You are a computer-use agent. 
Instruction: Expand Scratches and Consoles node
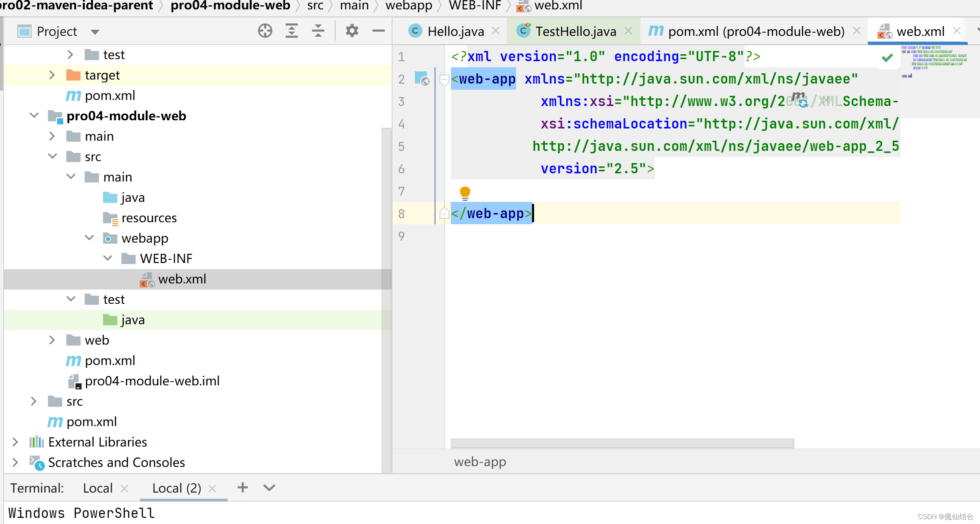coord(15,462)
